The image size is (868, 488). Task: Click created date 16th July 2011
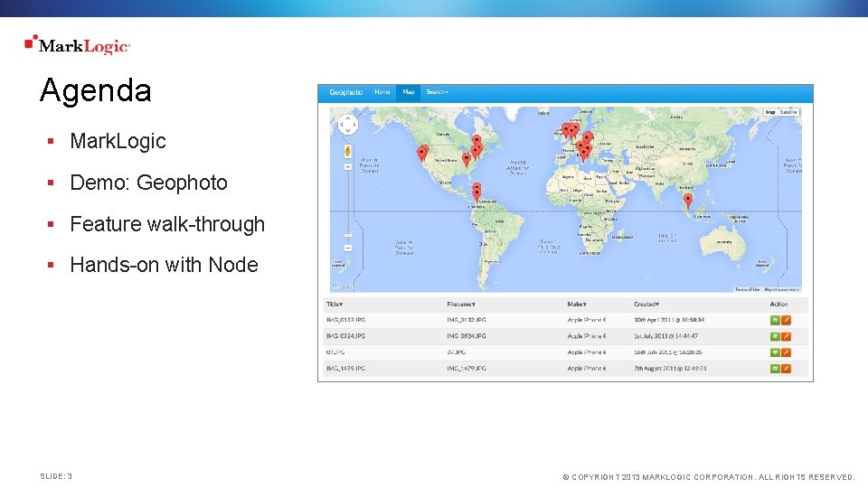tap(667, 352)
